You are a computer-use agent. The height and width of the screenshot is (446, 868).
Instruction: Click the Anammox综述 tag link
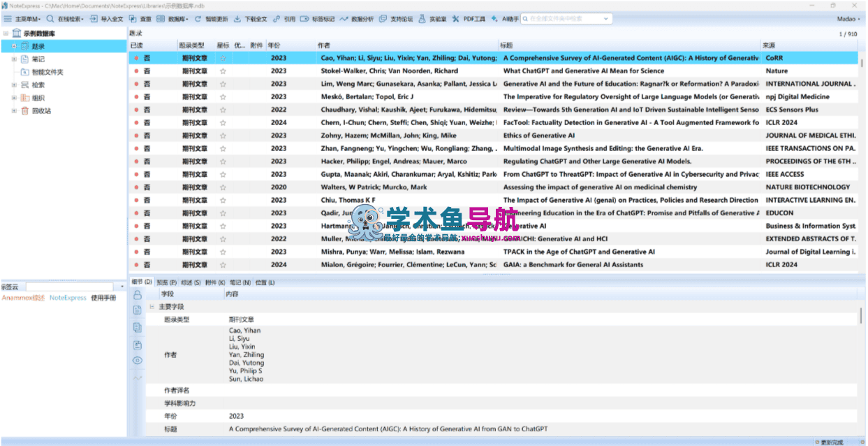point(23,298)
